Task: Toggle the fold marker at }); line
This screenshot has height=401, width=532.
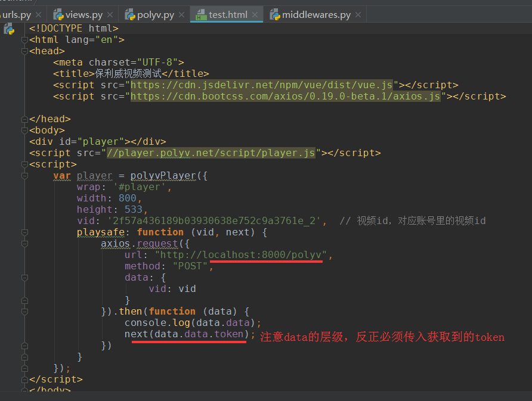Action: tap(24, 368)
